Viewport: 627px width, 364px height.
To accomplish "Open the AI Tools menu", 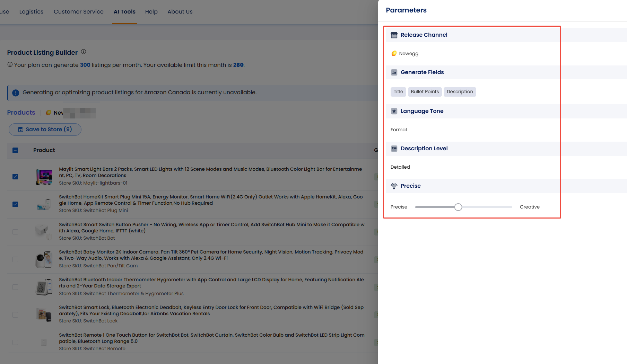I will (x=124, y=11).
